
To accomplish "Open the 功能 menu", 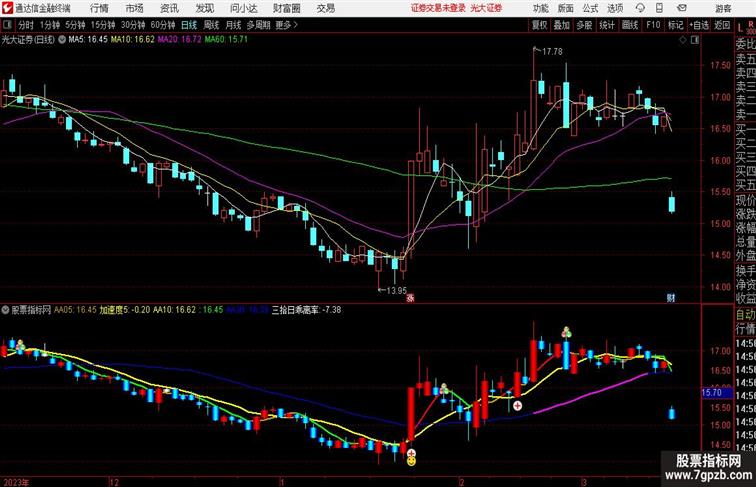I will pyautogui.click(x=540, y=8).
